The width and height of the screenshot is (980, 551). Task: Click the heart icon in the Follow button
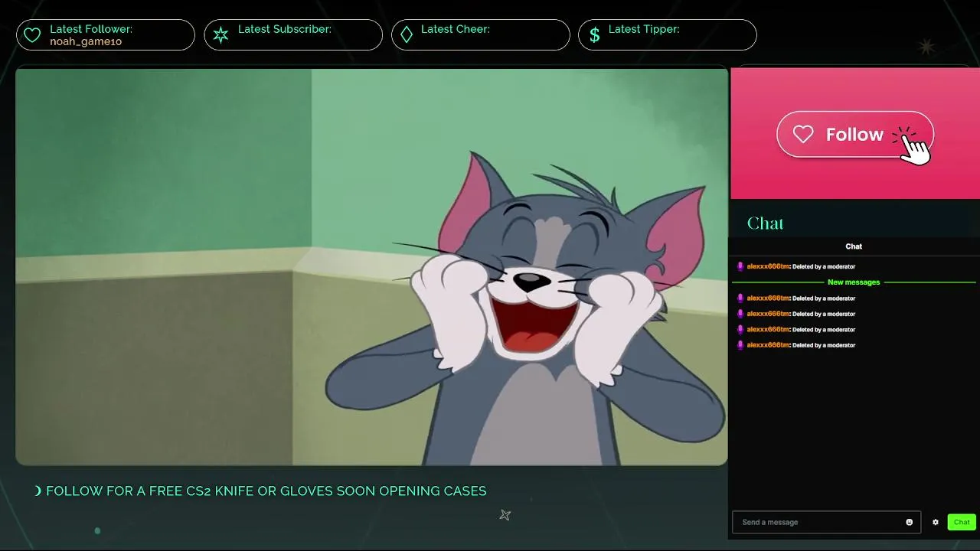coord(803,134)
